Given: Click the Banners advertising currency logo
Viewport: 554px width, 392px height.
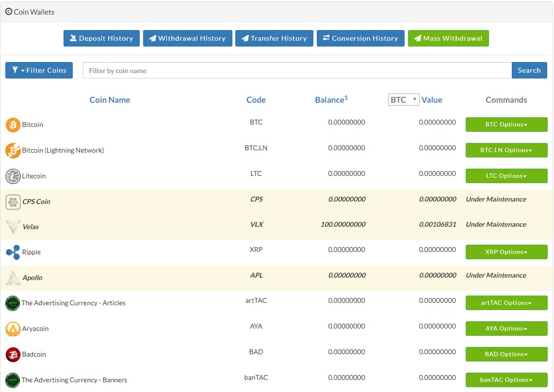Looking at the screenshot, I should (13, 380).
